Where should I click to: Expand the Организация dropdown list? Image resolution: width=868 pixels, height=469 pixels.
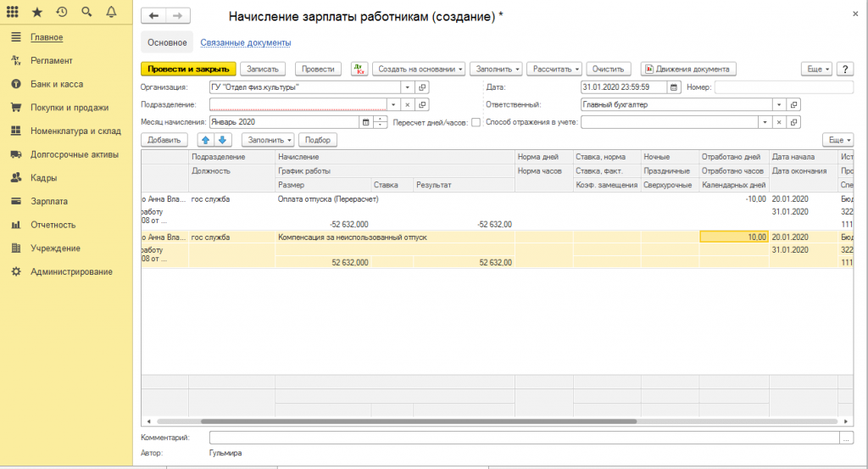tap(407, 87)
